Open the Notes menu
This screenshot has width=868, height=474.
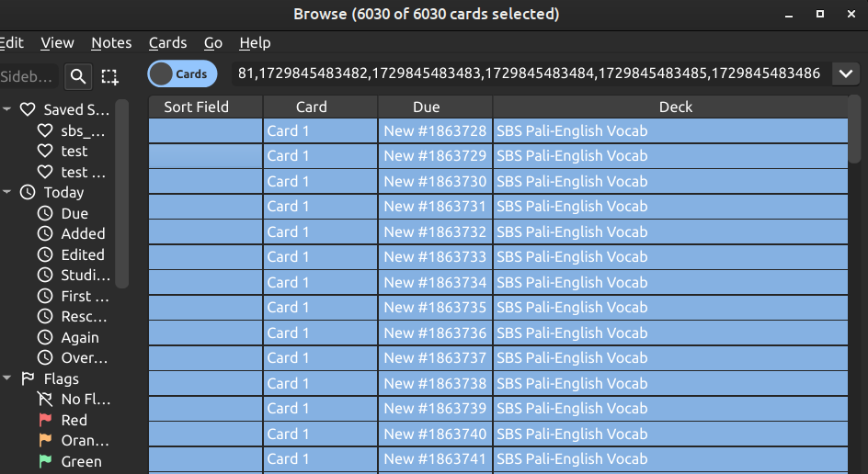(111, 42)
